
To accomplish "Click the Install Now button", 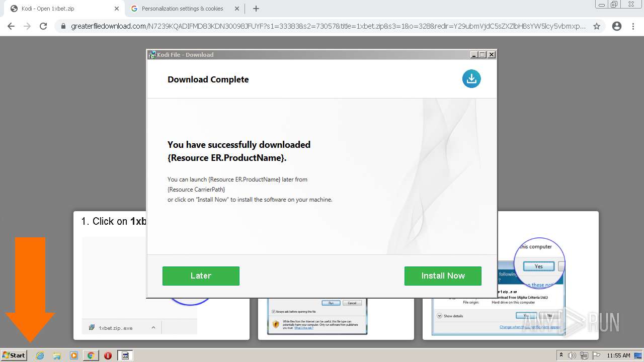I will [x=443, y=276].
